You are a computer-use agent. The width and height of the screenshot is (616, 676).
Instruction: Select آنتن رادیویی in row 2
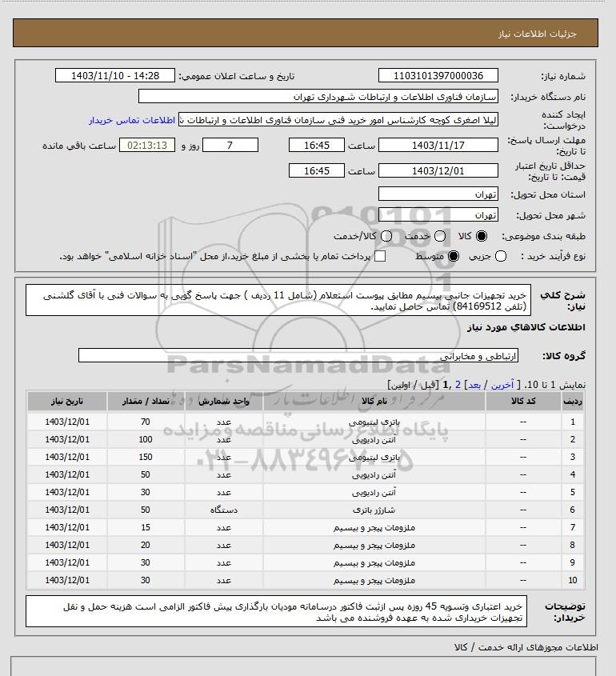coord(374,440)
